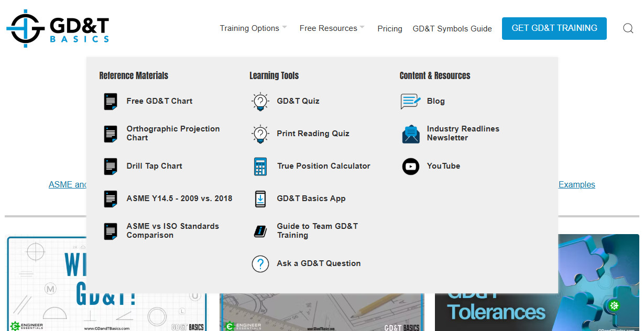Image resolution: width=644 pixels, height=331 pixels.
Task: Click the info book icon for Team Training guide
Action: click(x=260, y=231)
